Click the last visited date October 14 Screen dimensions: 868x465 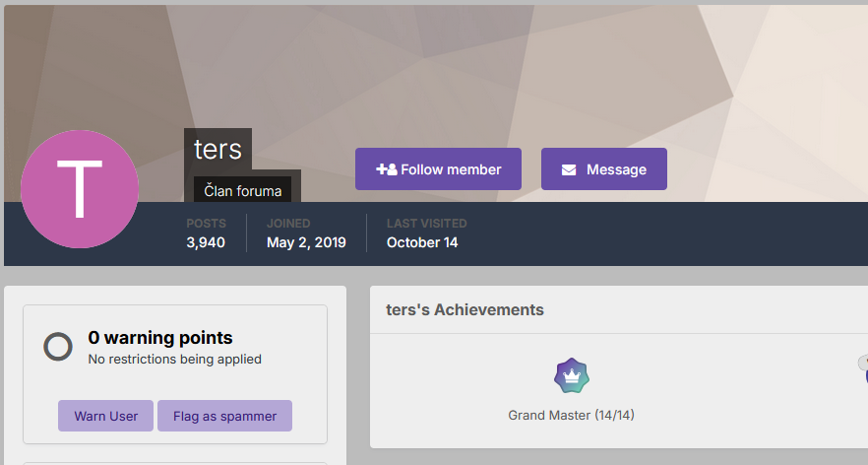click(422, 242)
